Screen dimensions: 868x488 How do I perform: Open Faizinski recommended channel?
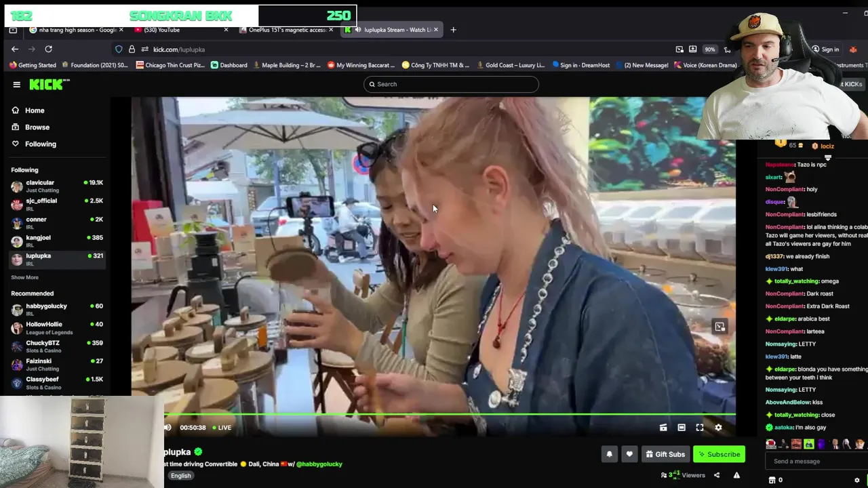[x=57, y=365]
